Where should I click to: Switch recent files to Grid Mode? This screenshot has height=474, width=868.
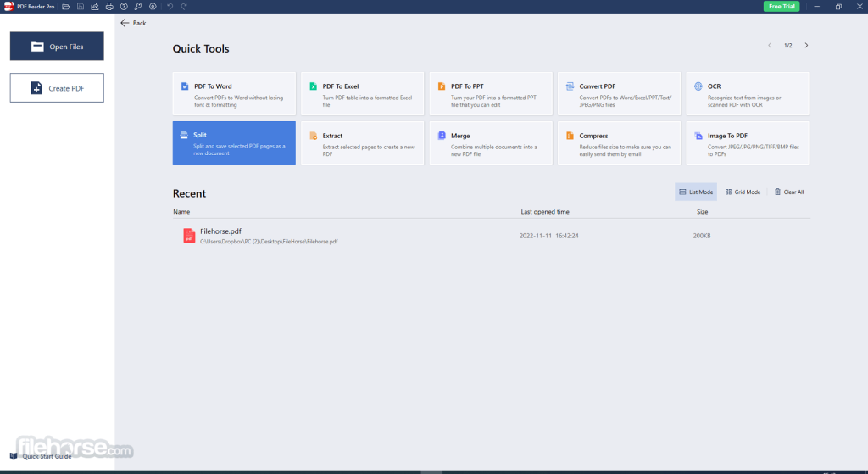tap(743, 192)
